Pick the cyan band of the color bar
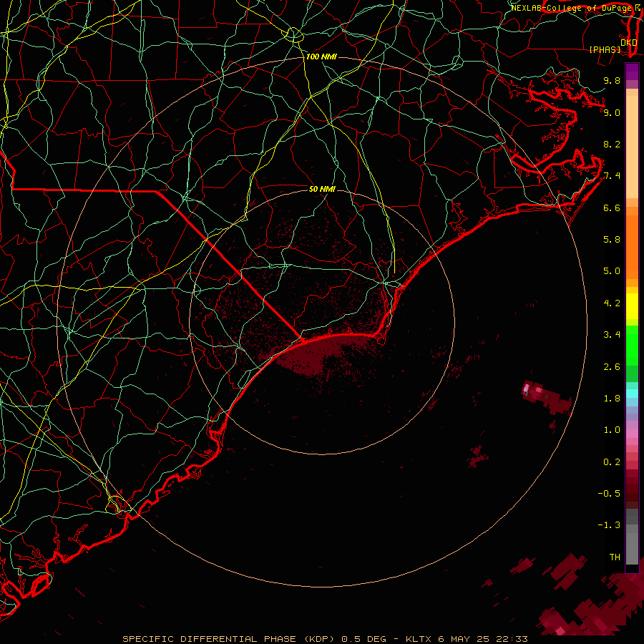The width and height of the screenshot is (644, 644). click(632, 394)
